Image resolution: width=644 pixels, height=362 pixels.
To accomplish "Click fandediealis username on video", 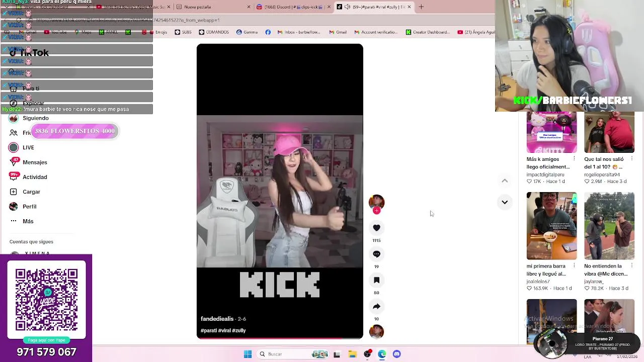I will pyautogui.click(x=217, y=319).
